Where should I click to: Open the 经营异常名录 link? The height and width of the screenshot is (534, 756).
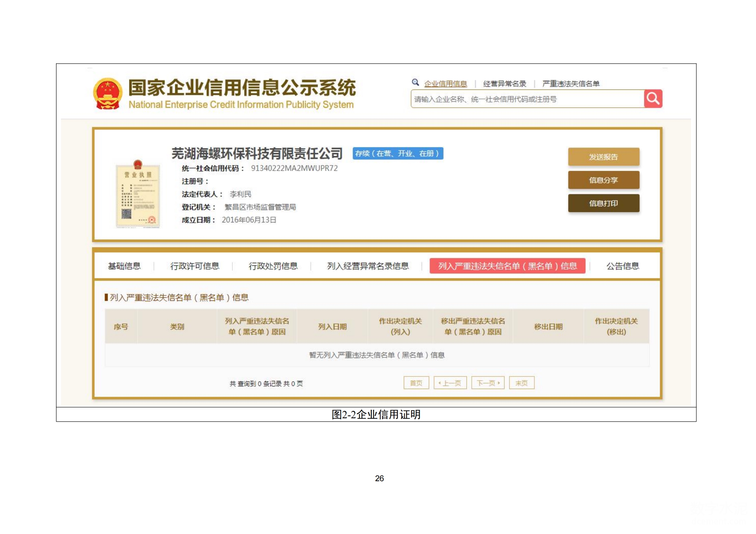tap(504, 84)
